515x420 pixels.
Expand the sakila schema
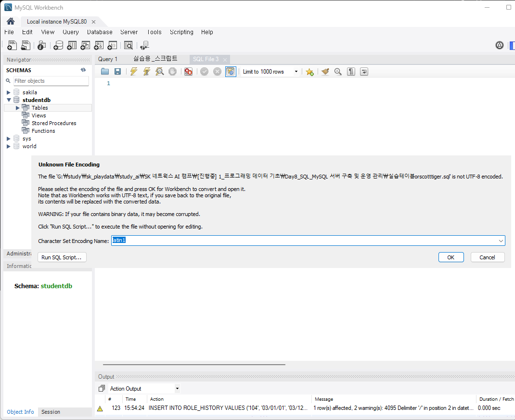click(x=9, y=92)
